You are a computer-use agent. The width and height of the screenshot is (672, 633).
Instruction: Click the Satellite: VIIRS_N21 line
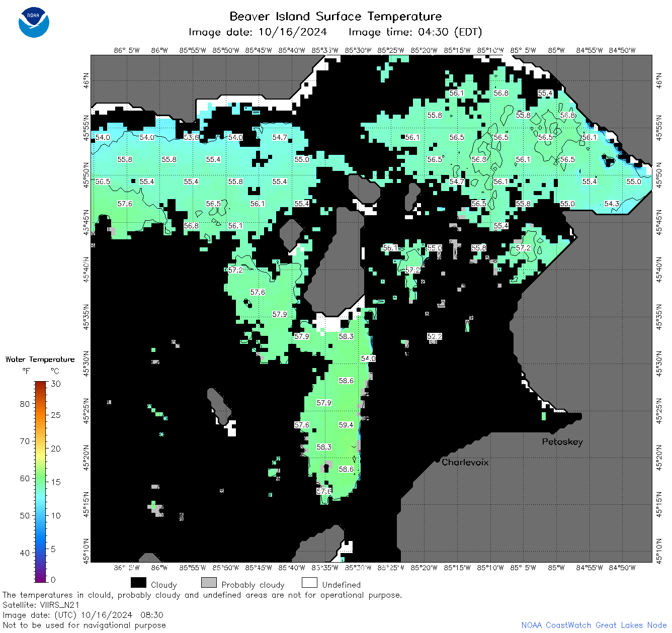pos(41,605)
